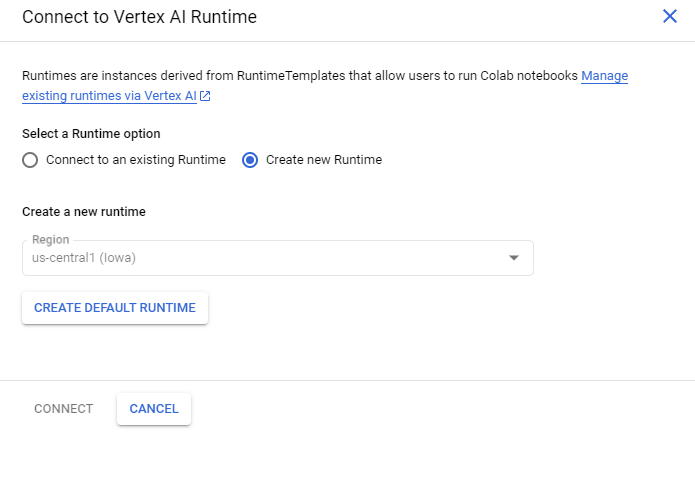Click the 'Connect to an existing Runtime' label text

coord(136,160)
